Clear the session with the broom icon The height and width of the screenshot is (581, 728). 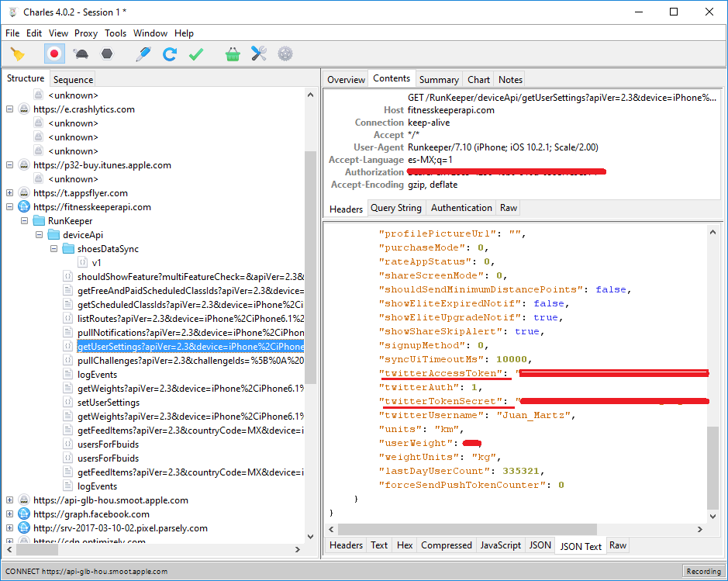click(17, 54)
